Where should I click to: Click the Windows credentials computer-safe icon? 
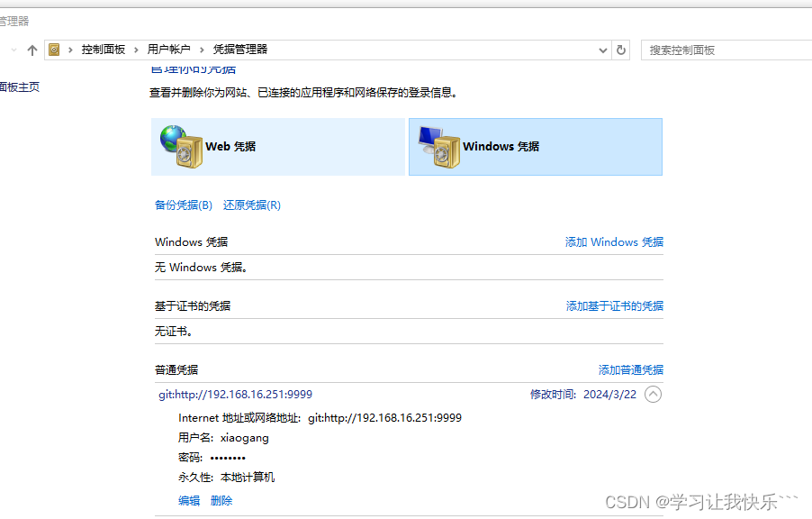[439, 147]
